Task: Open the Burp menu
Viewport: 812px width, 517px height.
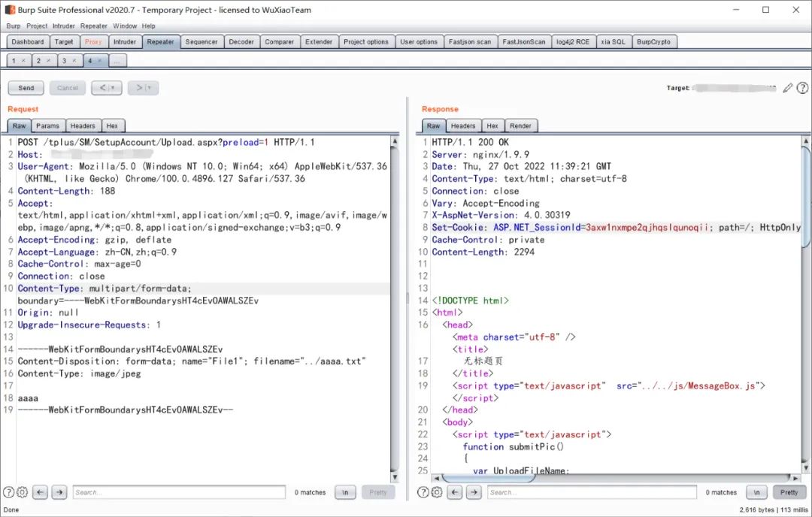Action: coord(14,26)
